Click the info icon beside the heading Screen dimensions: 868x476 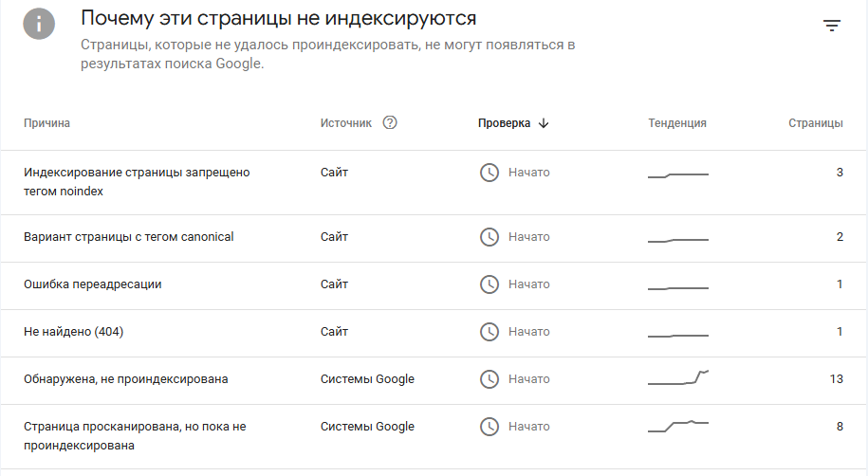pos(39,24)
